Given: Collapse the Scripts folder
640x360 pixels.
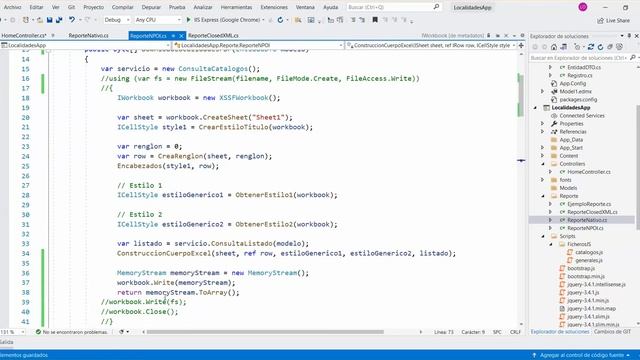Looking at the screenshot, I should 543,236.
